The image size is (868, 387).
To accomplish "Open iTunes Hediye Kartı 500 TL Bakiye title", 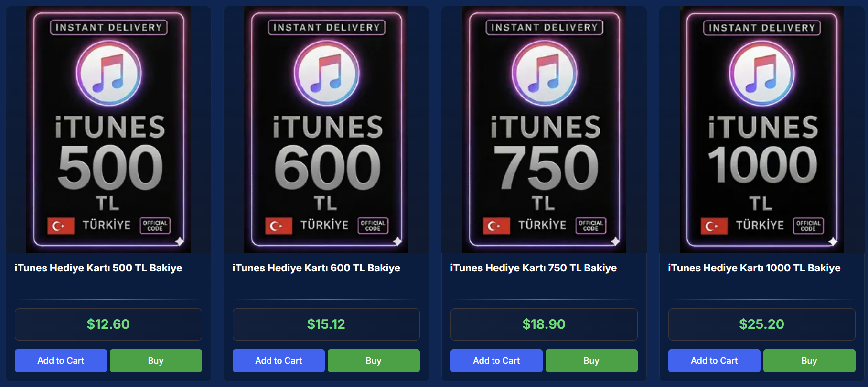I will click(98, 268).
